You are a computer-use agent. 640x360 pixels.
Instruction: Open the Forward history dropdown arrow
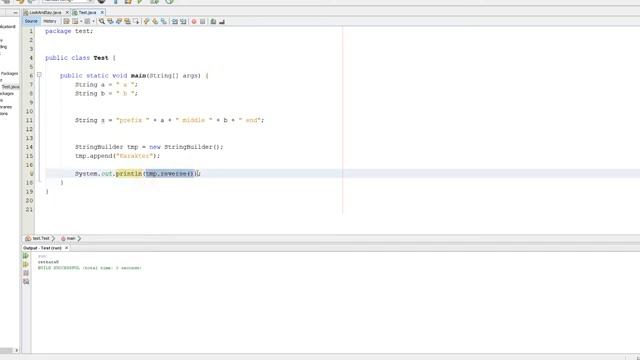pos(93,21)
